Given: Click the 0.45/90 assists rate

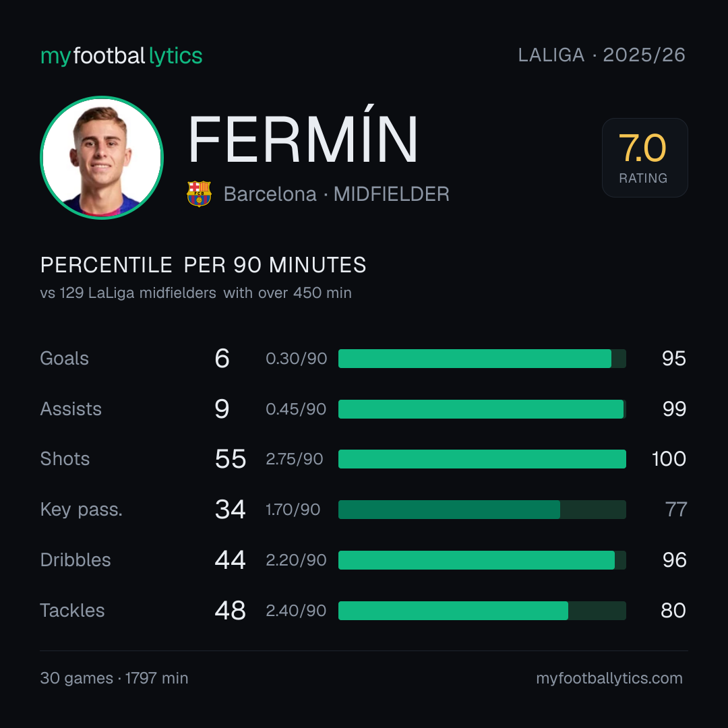Looking at the screenshot, I should point(296,409).
